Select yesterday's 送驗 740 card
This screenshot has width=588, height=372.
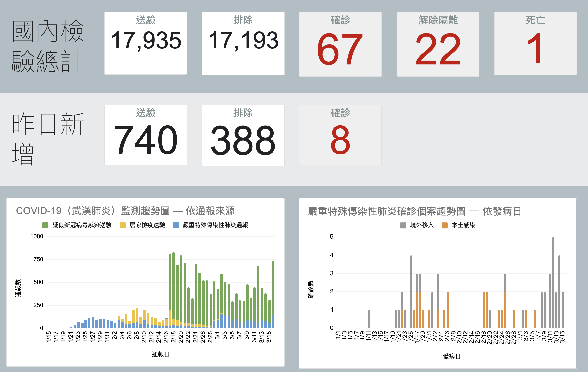point(146,135)
